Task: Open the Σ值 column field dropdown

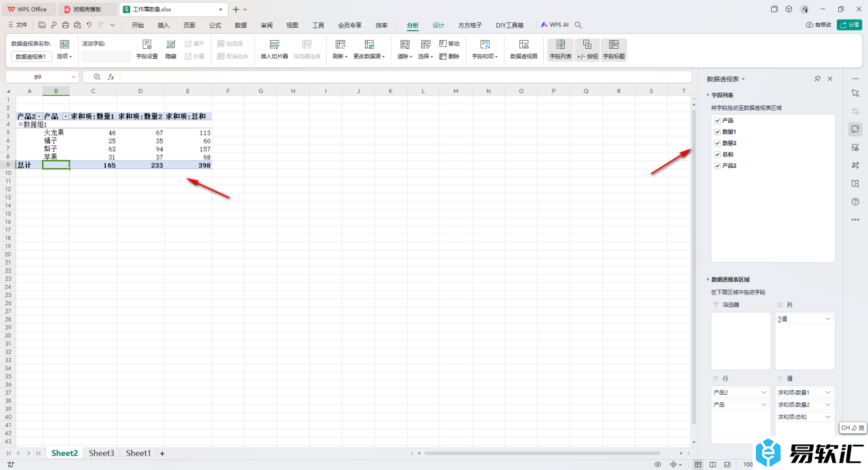Action: 828,318
